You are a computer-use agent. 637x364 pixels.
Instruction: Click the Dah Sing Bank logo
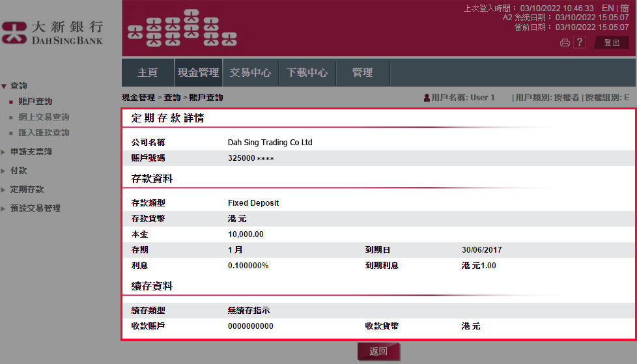tap(52, 33)
